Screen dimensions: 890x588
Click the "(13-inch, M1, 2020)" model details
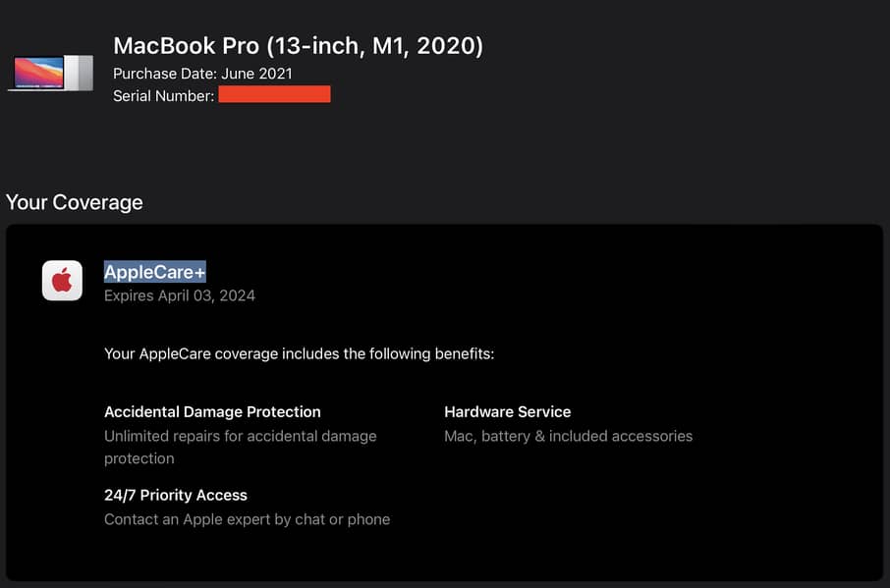pyautogui.click(x=365, y=45)
